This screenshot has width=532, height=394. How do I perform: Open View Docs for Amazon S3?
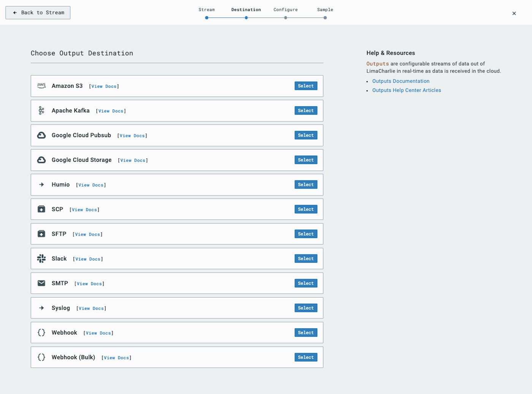(104, 87)
